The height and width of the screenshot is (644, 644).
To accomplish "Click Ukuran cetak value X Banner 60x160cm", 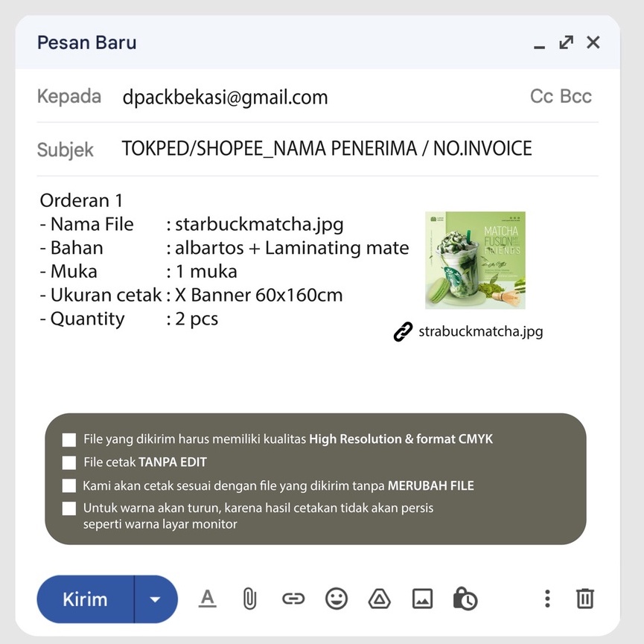I will coord(259,296).
